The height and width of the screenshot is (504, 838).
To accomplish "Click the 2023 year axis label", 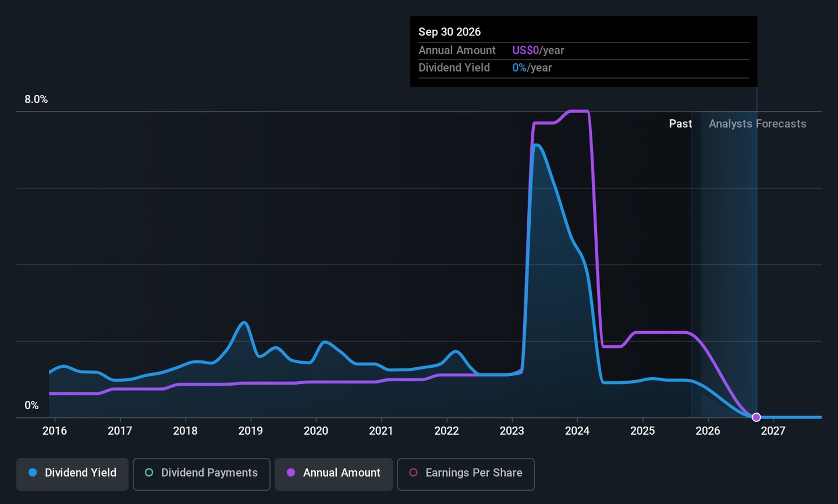I will tap(512, 431).
